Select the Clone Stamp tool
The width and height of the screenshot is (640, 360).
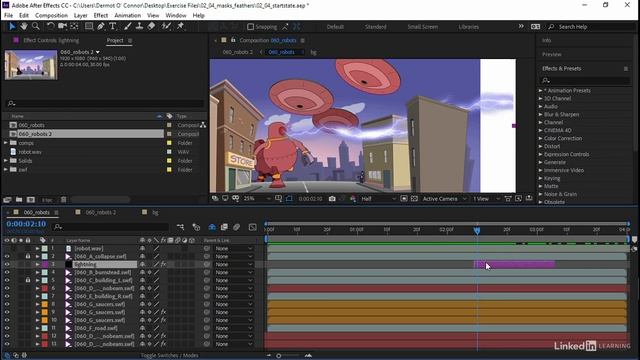(139, 26)
